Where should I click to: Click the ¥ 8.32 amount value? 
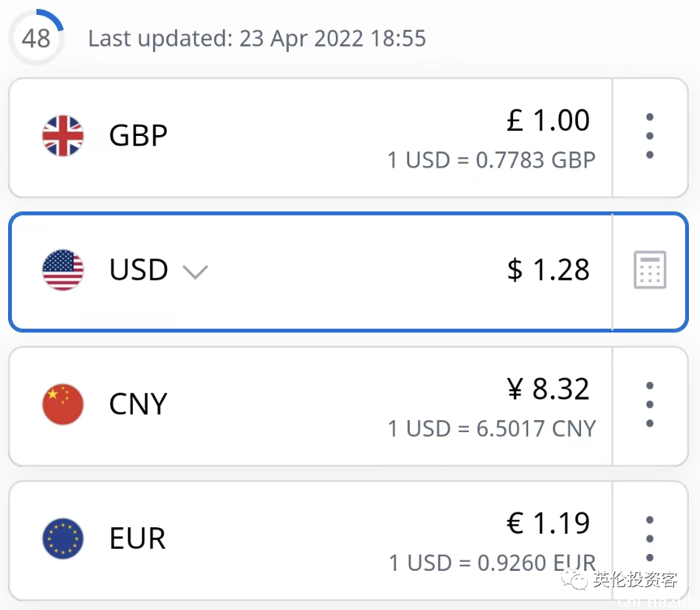point(548,388)
